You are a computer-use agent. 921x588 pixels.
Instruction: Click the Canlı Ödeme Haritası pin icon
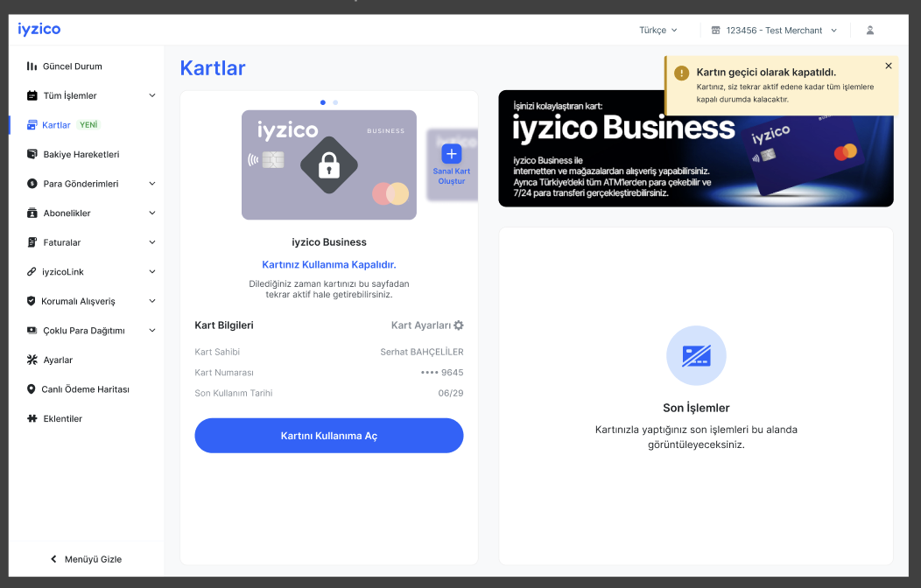point(32,389)
